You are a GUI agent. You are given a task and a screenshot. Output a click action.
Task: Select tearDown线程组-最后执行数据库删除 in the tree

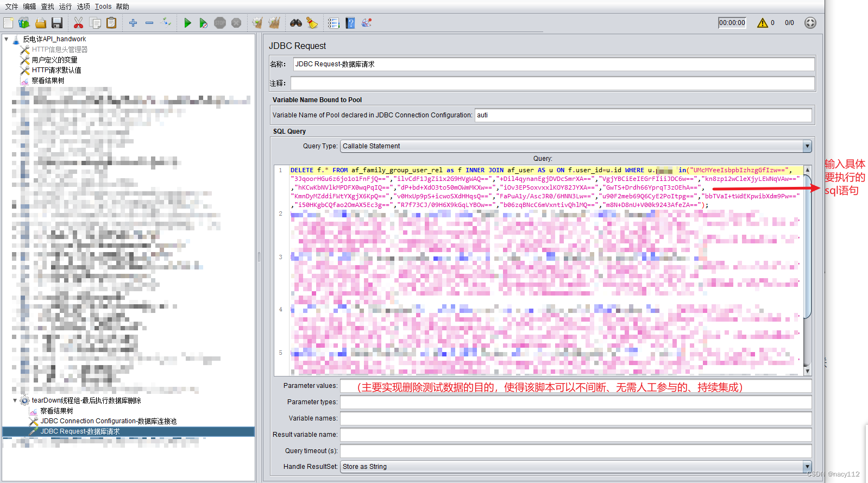tap(86, 400)
